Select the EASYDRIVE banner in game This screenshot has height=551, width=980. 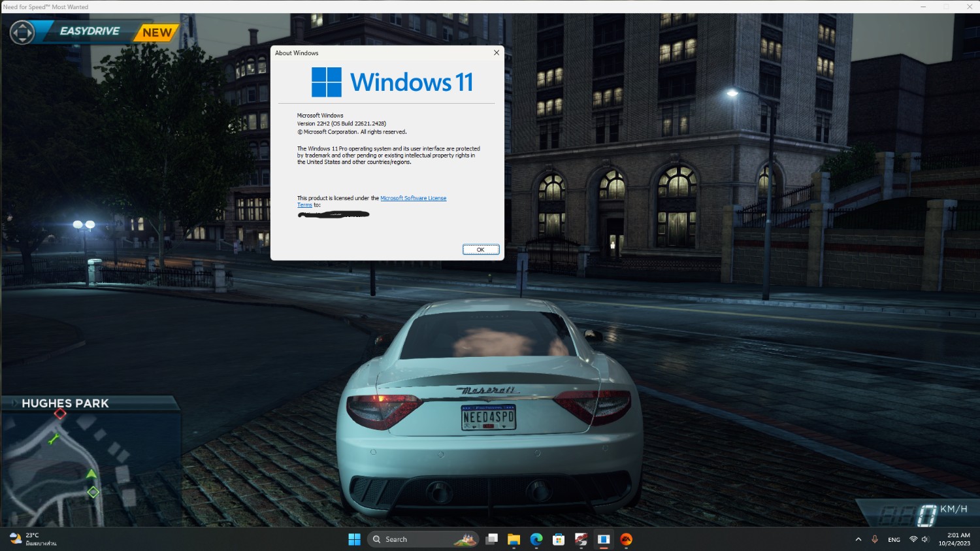[x=90, y=31]
